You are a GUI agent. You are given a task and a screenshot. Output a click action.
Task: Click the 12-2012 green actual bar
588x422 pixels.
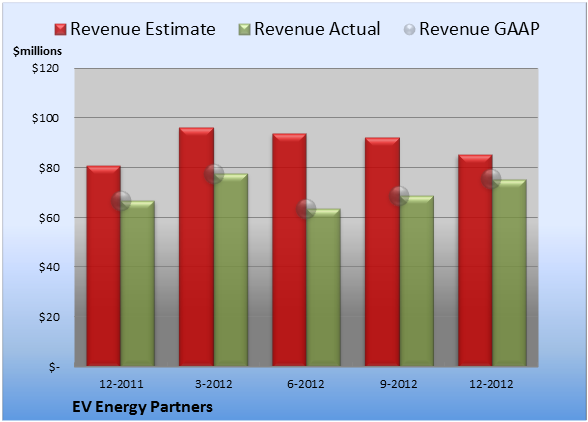(x=509, y=273)
